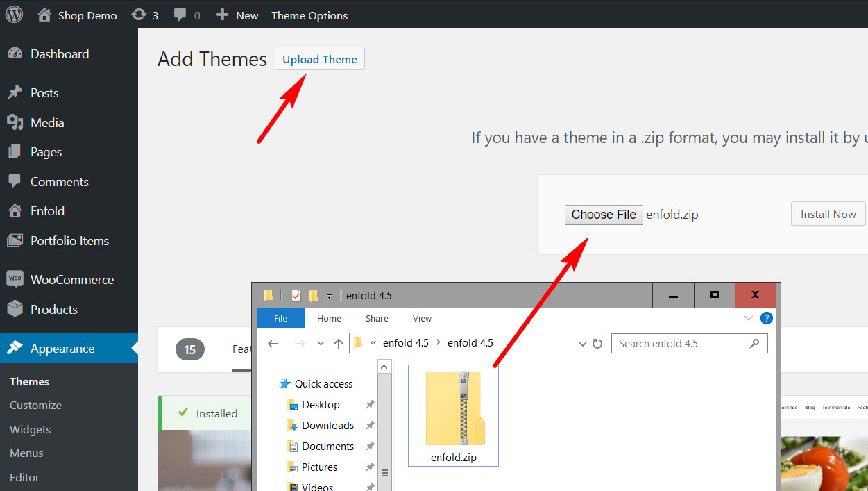The image size is (868, 491).
Task: Open Share ribbon tab in Explorer
Action: (377, 318)
